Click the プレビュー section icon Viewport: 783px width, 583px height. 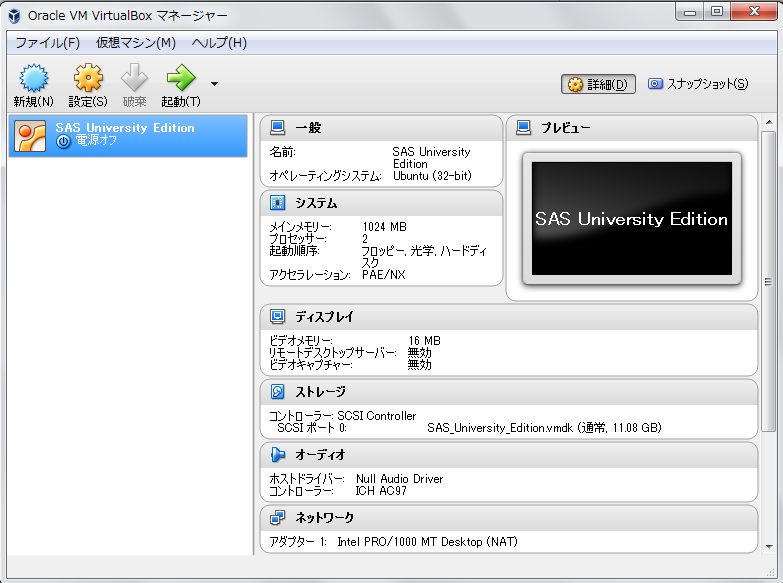pyautogui.click(x=523, y=128)
